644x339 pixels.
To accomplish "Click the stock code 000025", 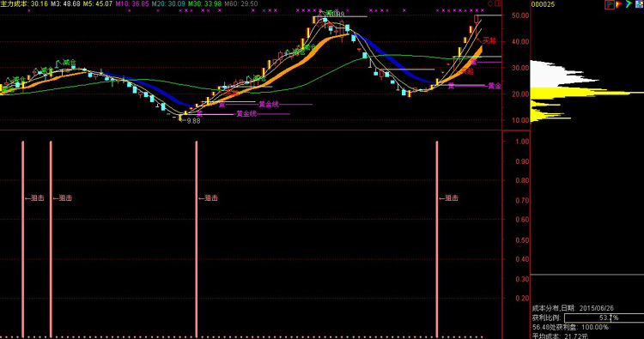I will pos(543,4).
